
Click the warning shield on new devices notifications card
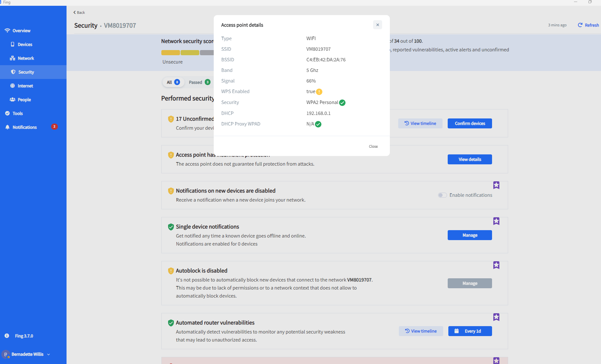point(171,191)
